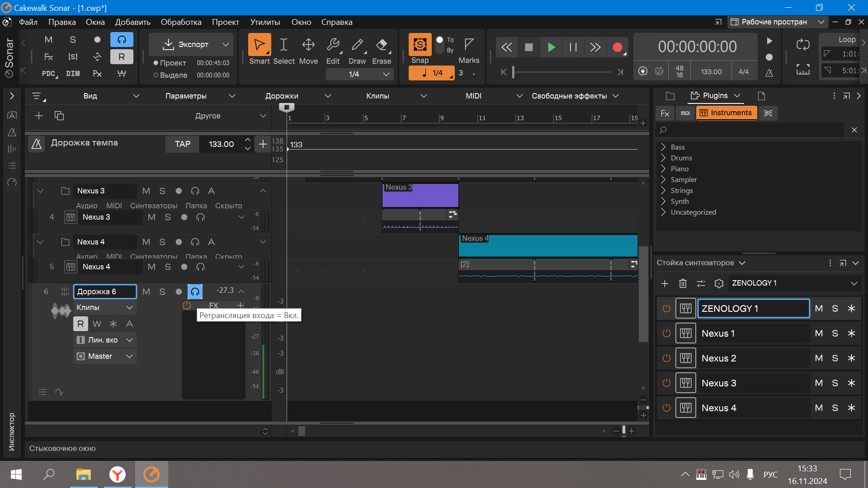Open the Другое track control dropdown
The width and height of the screenshot is (868, 488).
pos(231,116)
